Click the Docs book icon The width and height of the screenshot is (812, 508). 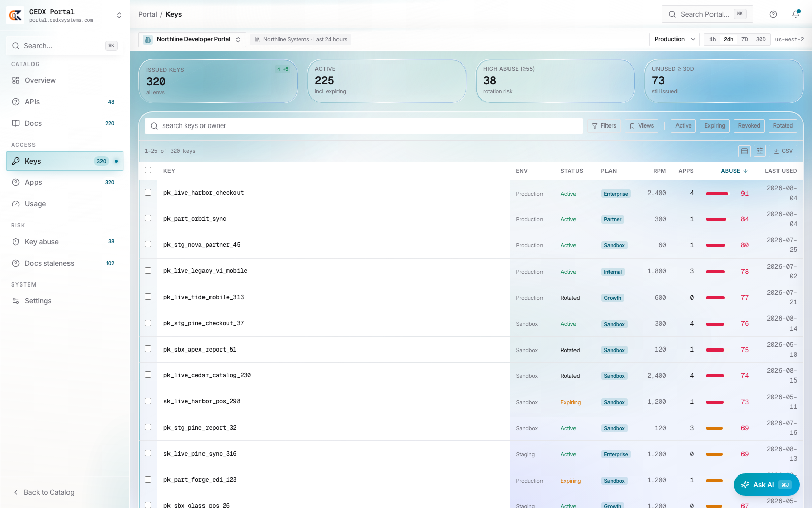point(16,123)
